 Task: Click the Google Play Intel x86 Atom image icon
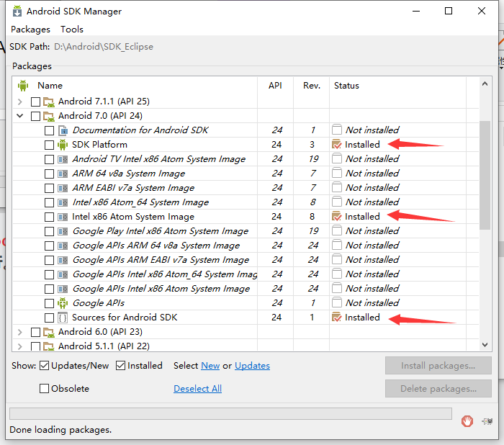coord(63,231)
